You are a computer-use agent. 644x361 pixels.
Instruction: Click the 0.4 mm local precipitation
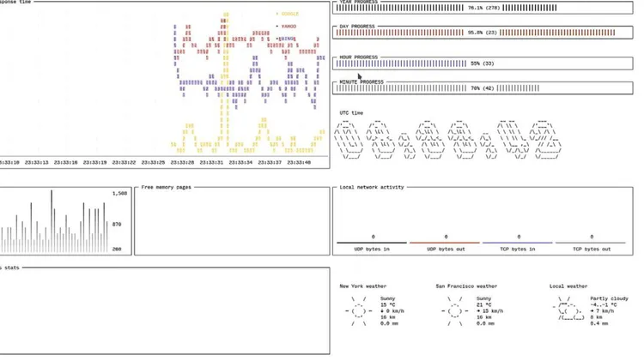[598, 323]
